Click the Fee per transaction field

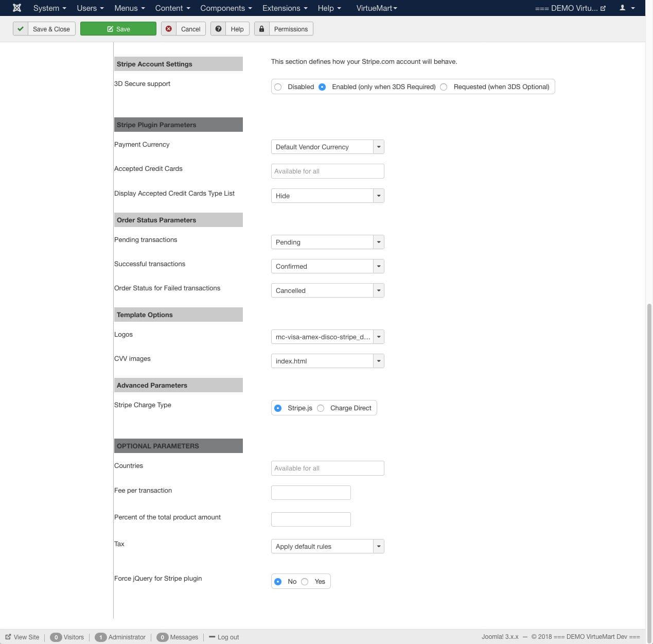coord(311,493)
